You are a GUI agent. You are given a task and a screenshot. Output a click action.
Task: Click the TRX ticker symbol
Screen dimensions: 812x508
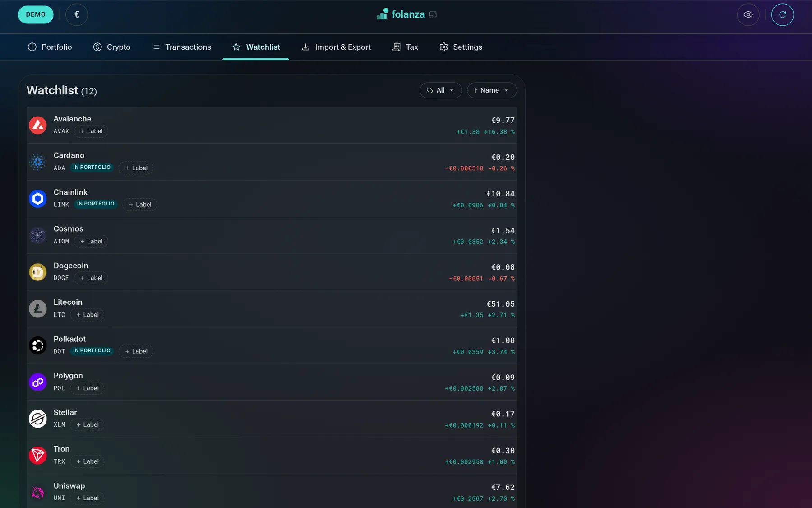[x=59, y=461]
